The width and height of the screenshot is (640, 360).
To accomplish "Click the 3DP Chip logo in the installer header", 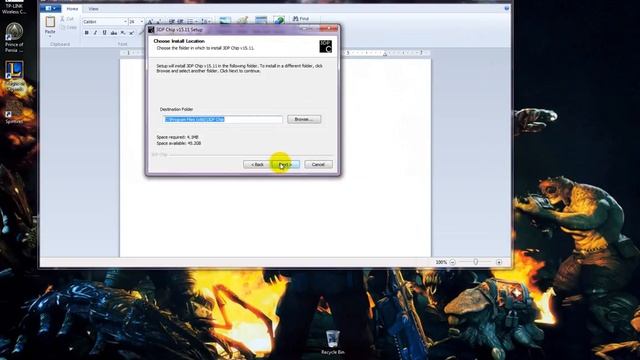I will (325, 46).
